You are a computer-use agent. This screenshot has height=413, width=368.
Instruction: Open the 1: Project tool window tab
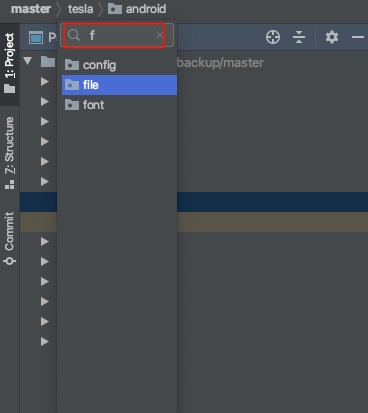(10, 63)
